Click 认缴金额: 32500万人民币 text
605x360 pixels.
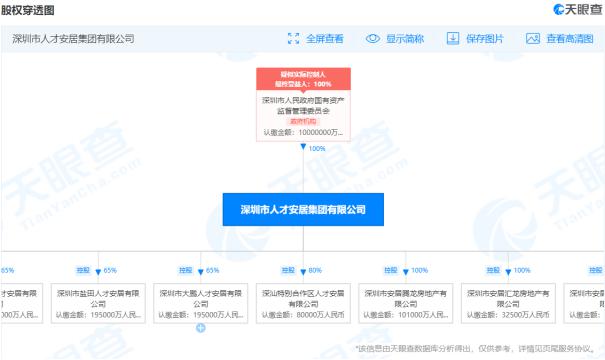pos(508,315)
